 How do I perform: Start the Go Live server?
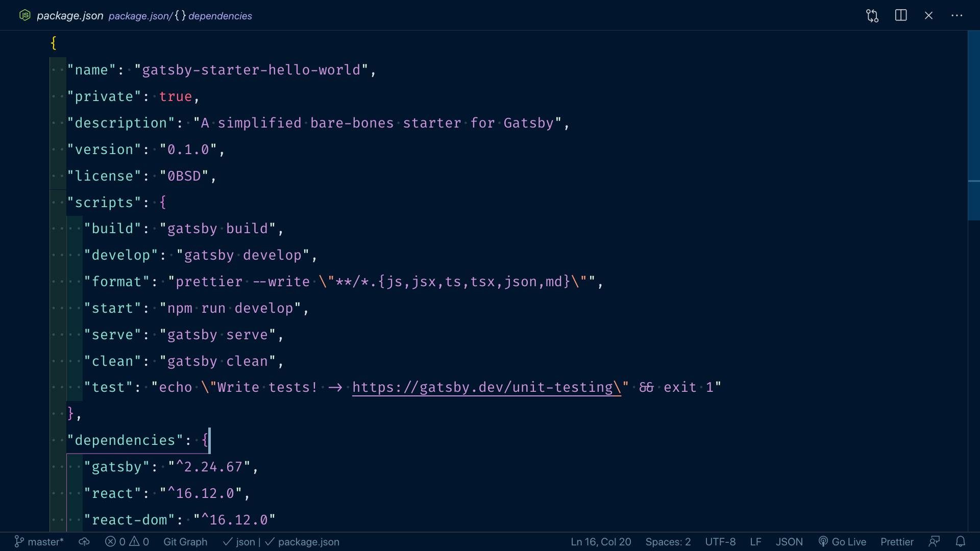pos(842,542)
